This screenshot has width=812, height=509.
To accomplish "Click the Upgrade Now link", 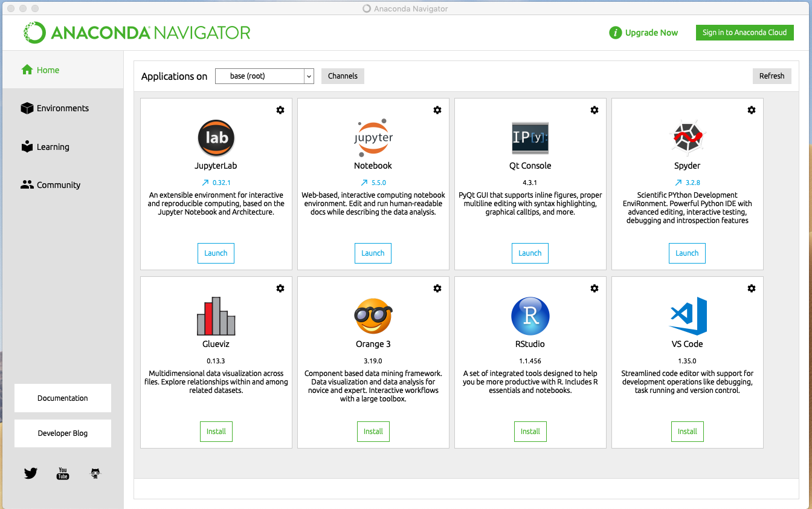I will (644, 33).
